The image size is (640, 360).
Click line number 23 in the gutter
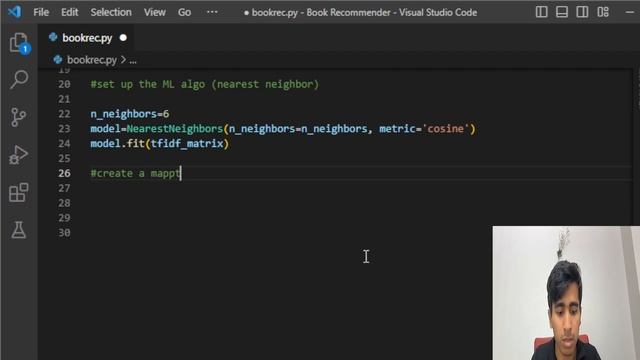pos(64,129)
